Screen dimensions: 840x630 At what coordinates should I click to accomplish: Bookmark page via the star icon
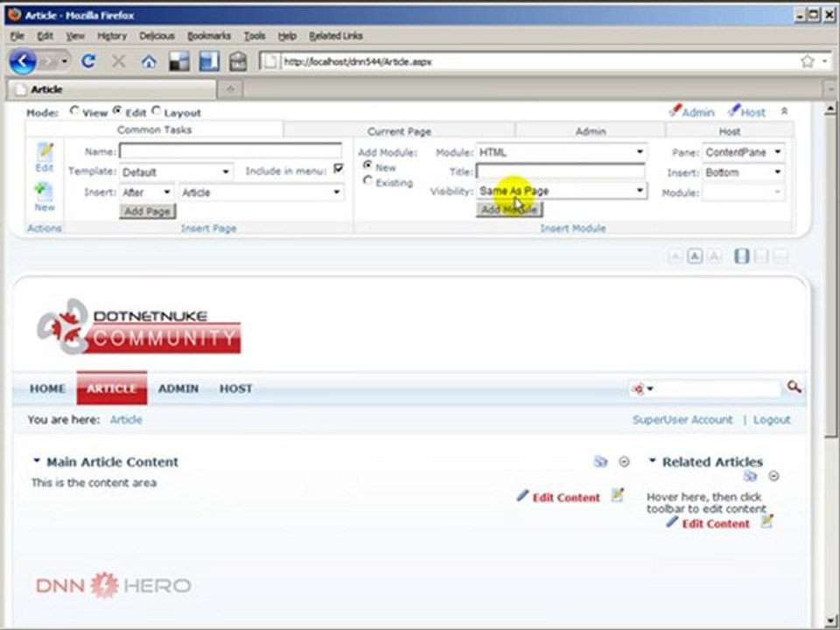(x=808, y=61)
